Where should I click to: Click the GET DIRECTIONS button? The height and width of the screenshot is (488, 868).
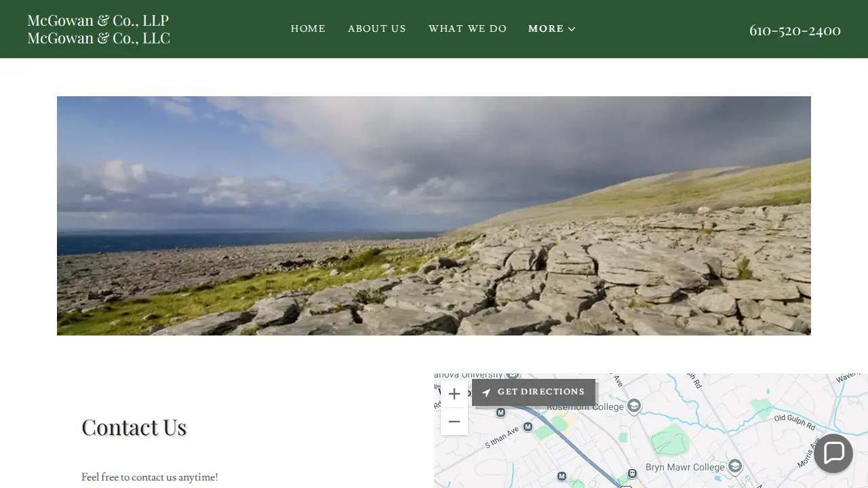[x=534, y=392]
